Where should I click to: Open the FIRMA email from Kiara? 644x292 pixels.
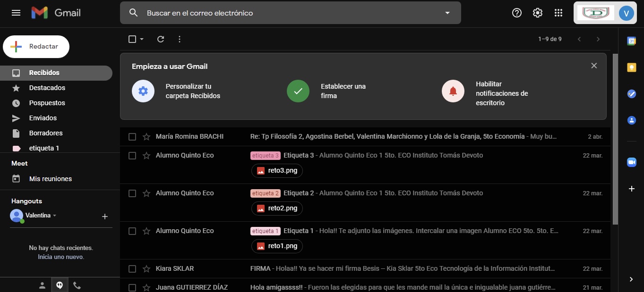(365, 269)
